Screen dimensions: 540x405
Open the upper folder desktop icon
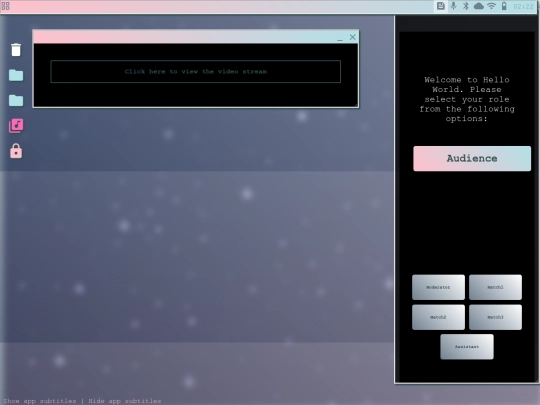(16, 75)
